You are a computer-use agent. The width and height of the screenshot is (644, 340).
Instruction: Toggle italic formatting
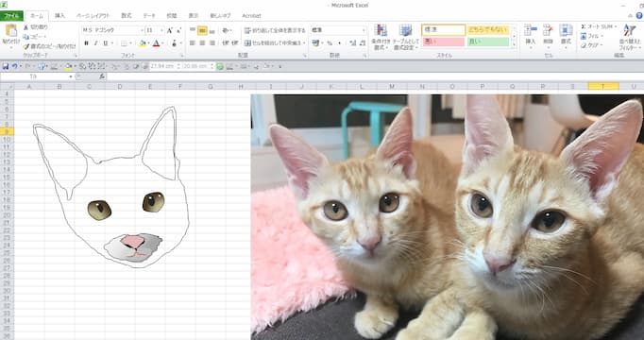pyautogui.click(x=95, y=43)
